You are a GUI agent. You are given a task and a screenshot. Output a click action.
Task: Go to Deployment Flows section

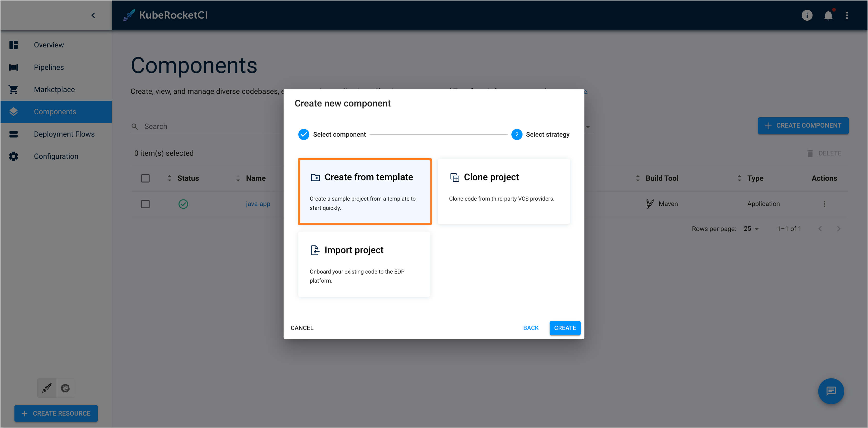pos(64,134)
